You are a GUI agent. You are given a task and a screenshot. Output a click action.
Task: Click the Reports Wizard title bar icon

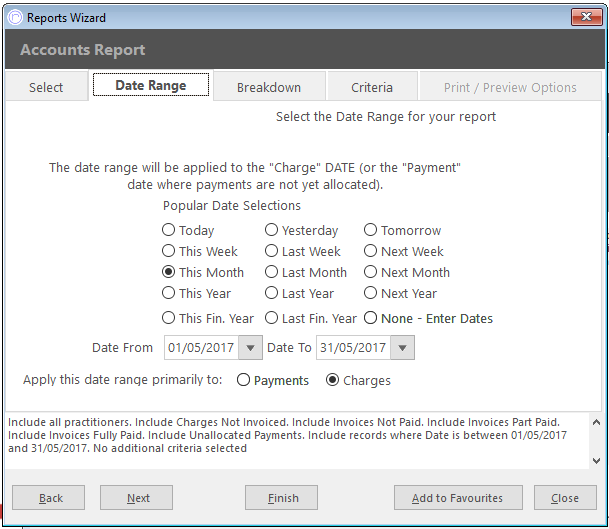(16, 17)
